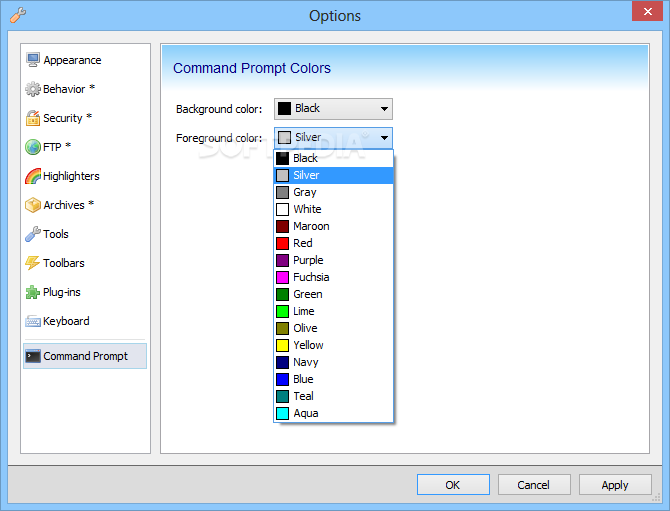Choose Silver in the dropdown list
The height and width of the screenshot is (511, 670).
pos(333,175)
